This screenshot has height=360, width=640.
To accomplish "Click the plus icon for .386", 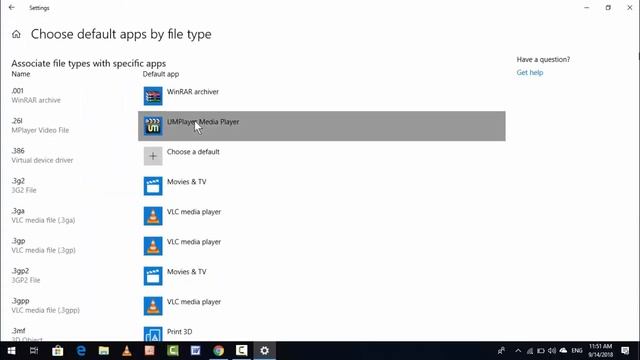I will 153,156.
